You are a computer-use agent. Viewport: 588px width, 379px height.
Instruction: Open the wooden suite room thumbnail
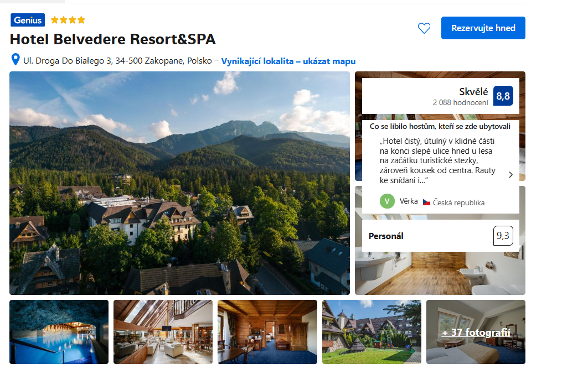click(x=267, y=332)
